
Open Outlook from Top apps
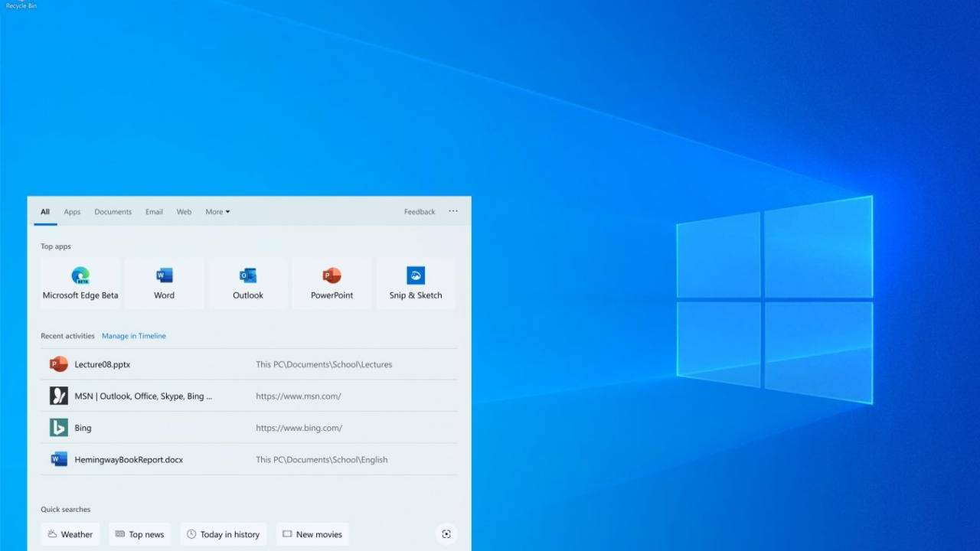point(247,282)
